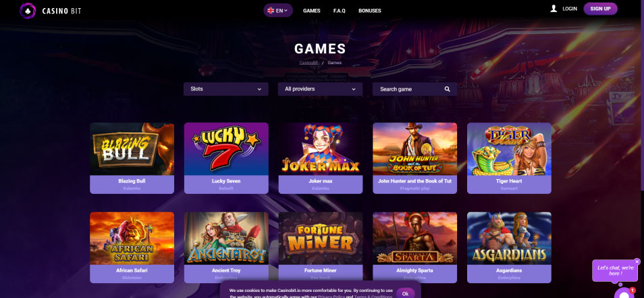
Task: Click the user profile icon beside Login
Action: pos(554,9)
